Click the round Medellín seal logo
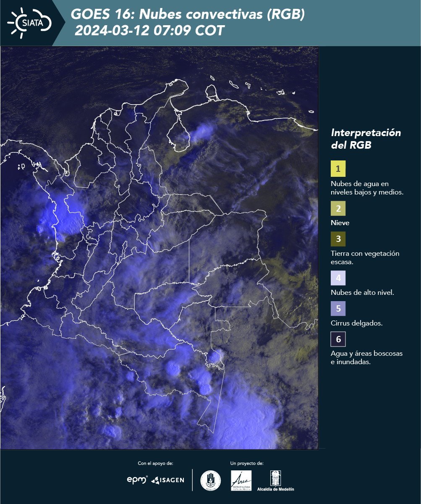Image resolution: width=421 pixels, height=504 pixels. tap(211, 480)
